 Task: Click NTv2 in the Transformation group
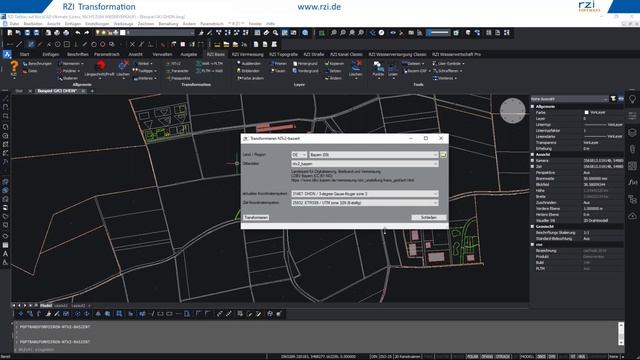tap(173, 64)
